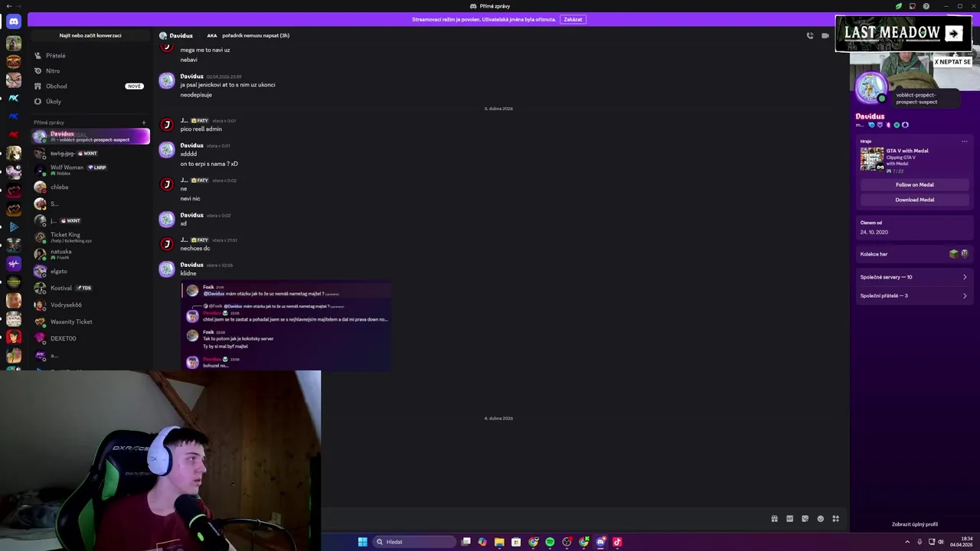Expand Společní přátelé — 3
Image resolution: width=980 pixels, height=551 pixels.
[x=914, y=295]
